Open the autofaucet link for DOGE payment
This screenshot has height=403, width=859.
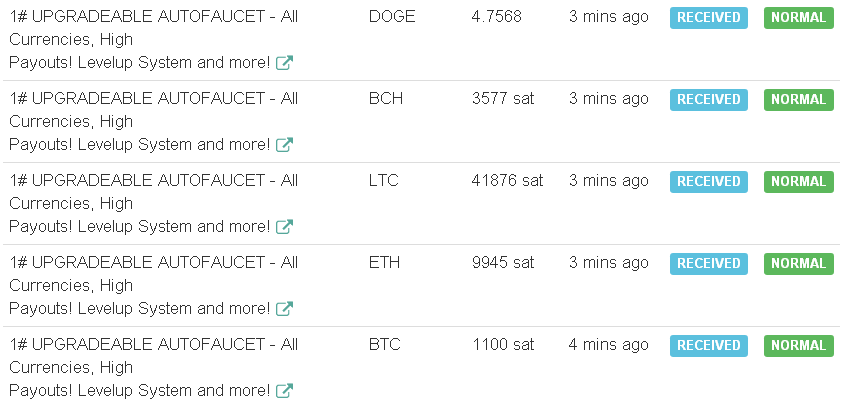(x=153, y=39)
